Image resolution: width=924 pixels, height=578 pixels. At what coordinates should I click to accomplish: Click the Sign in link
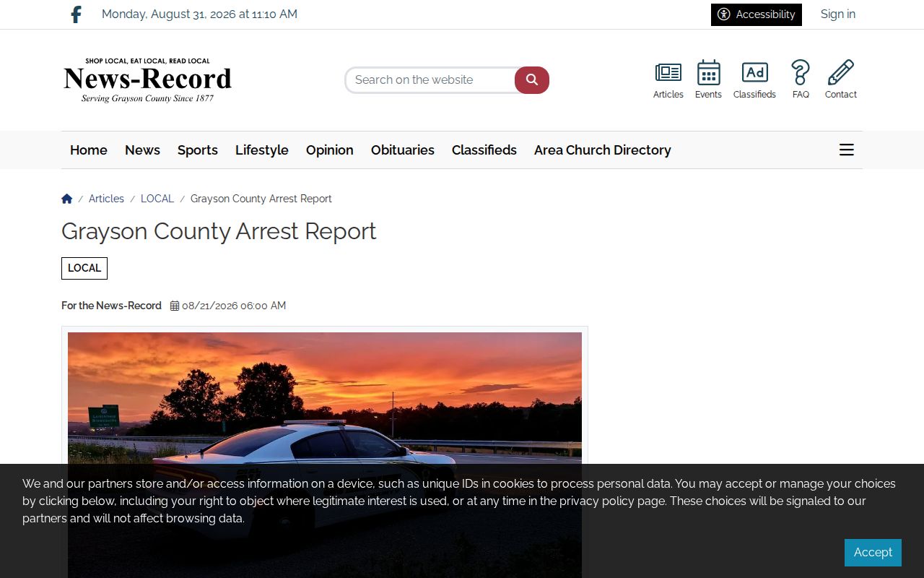[x=837, y=14]
